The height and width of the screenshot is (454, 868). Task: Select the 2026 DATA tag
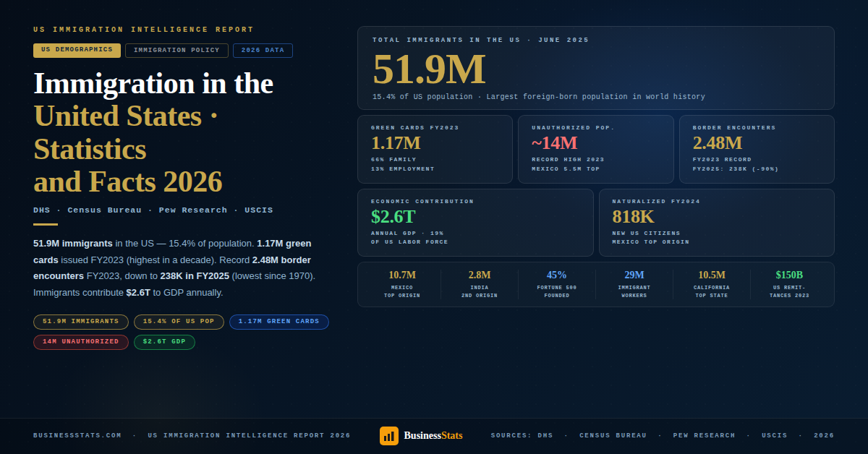point(263,50)
